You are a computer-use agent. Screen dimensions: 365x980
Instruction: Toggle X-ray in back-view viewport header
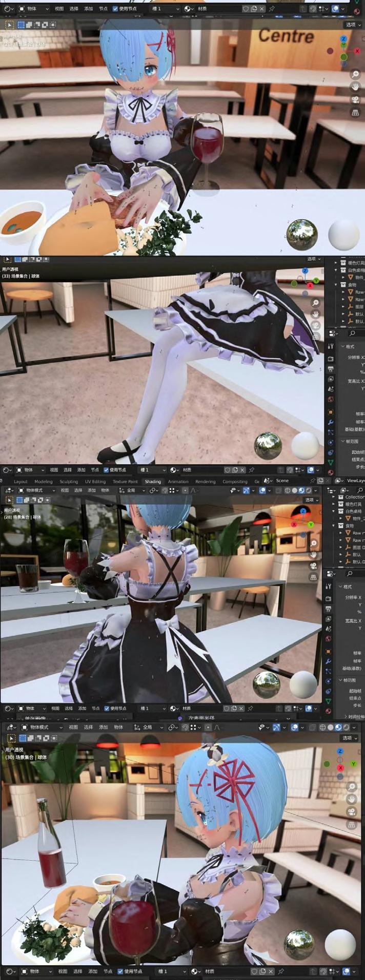[x=277, y=490]
